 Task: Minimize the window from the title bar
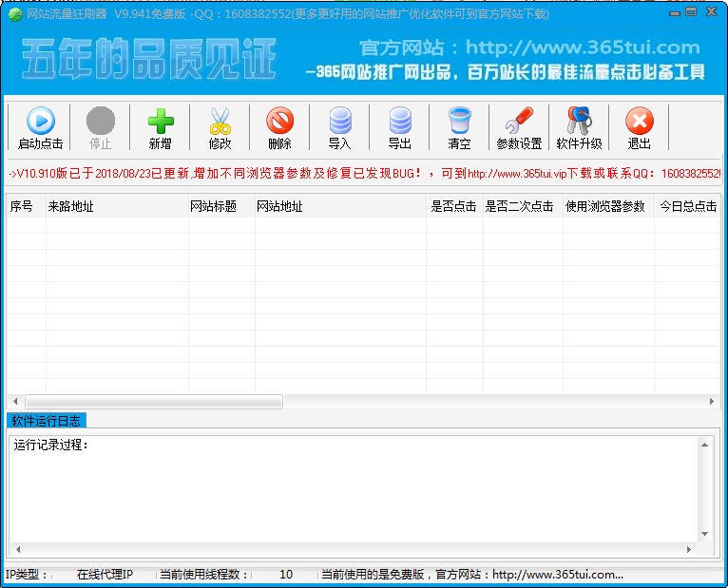tap(675, 12)
